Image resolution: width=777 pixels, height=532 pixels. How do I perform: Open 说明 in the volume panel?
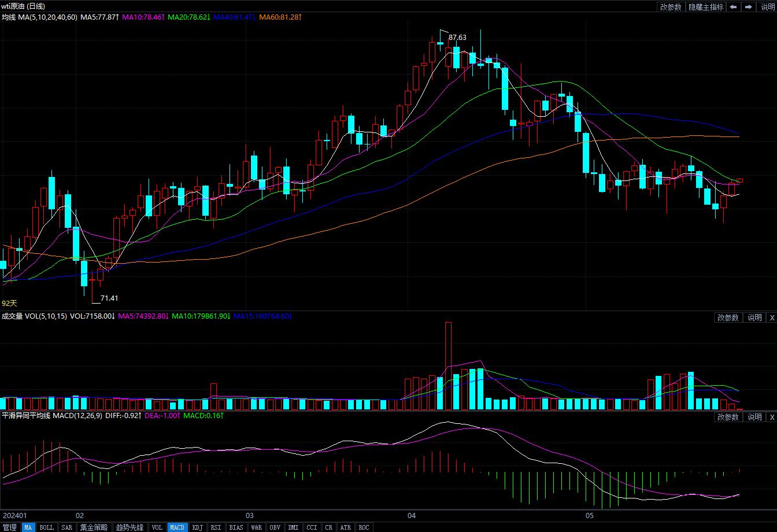754,317
